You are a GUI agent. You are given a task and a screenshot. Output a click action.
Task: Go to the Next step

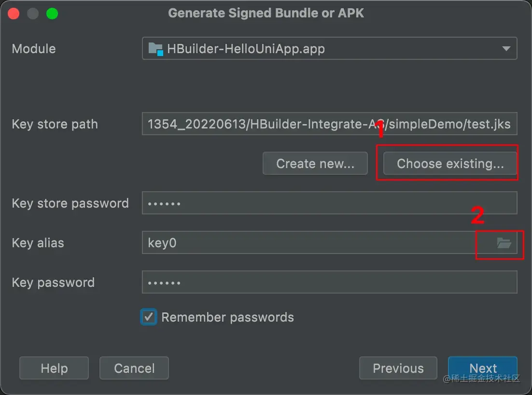pos(483,368)
